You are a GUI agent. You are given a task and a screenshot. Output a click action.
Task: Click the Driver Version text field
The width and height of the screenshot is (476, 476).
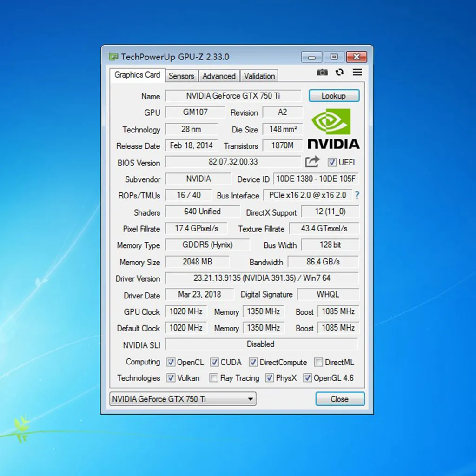click(262, 278)
